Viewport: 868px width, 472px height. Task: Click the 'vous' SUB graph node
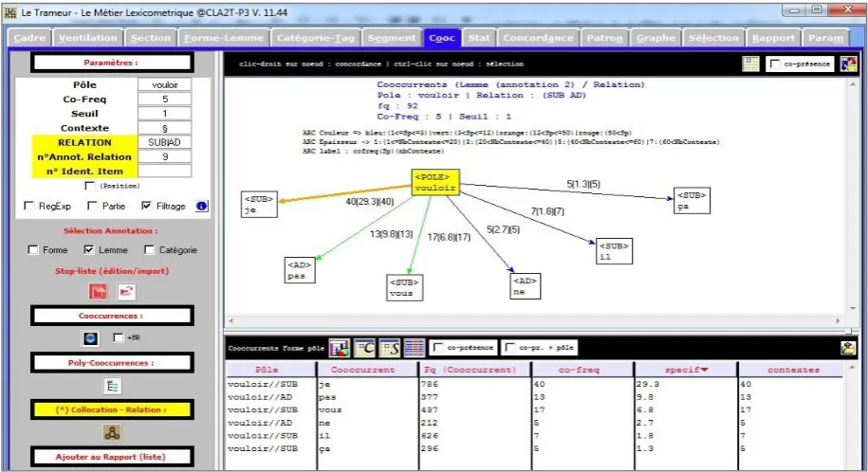point(405,288)
